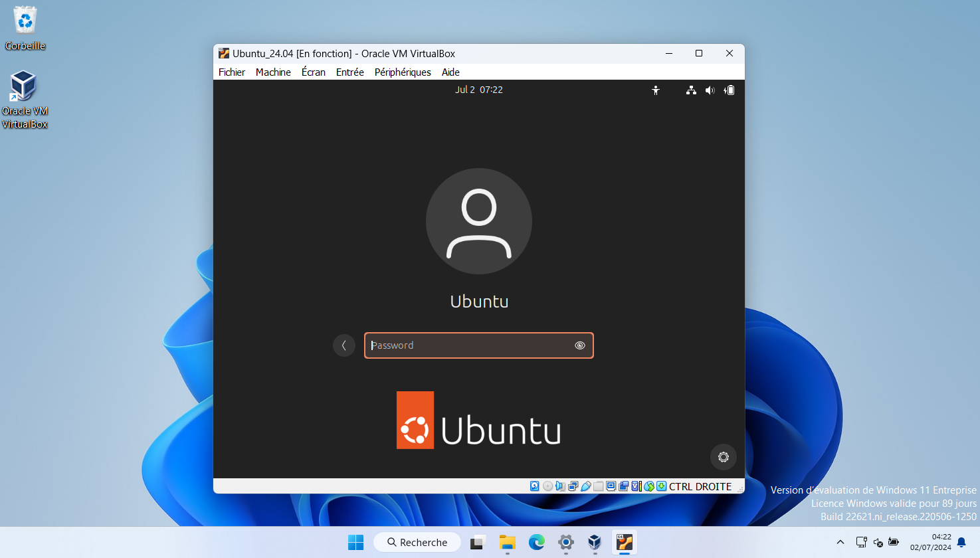
Task: Open the Entrée menu
Action: [x=350, y=72]
